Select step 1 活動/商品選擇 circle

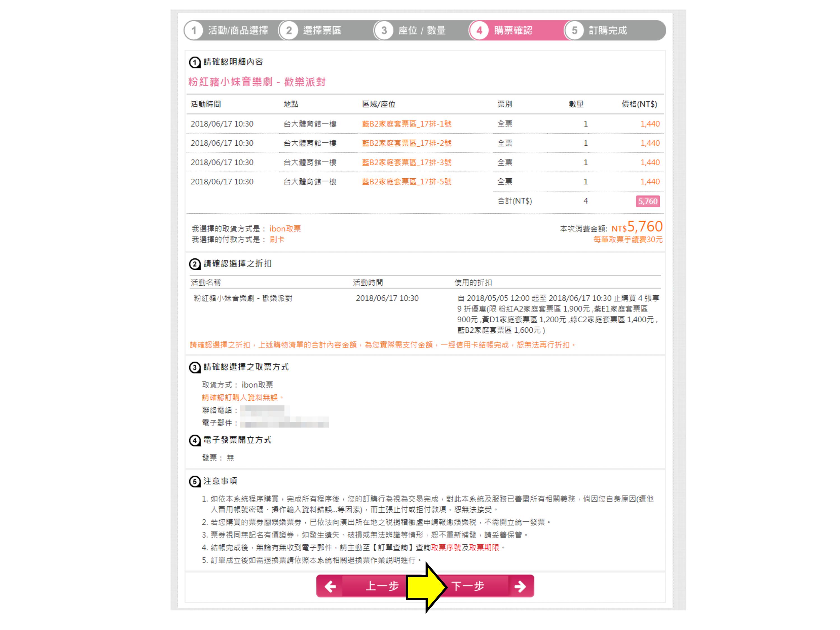tap(194, 30)
